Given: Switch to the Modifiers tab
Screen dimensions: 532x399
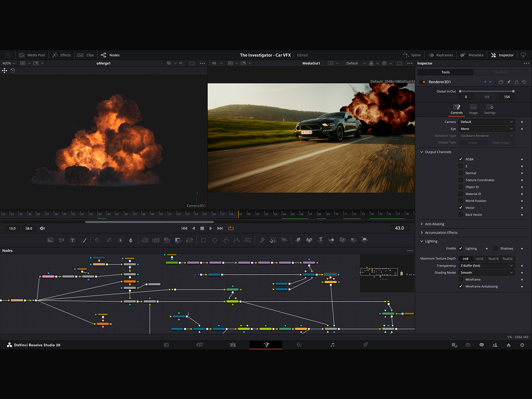Looking at the screenshot, I should click(501, 72).
